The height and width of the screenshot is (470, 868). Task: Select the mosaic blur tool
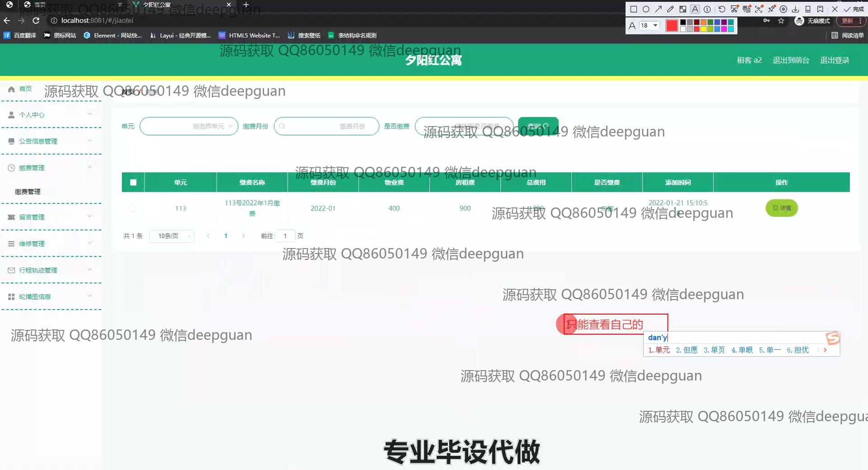point(683,9)
